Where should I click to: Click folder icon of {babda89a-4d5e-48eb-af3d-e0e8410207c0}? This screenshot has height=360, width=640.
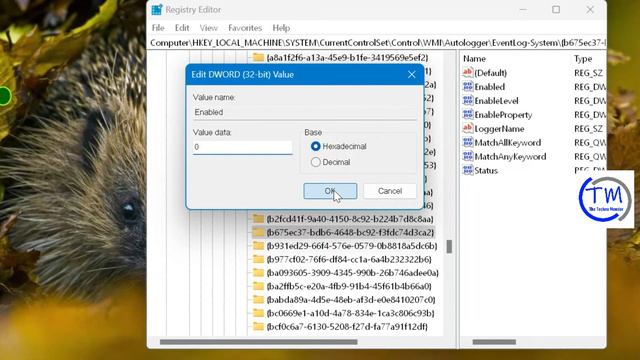[258, 300]
